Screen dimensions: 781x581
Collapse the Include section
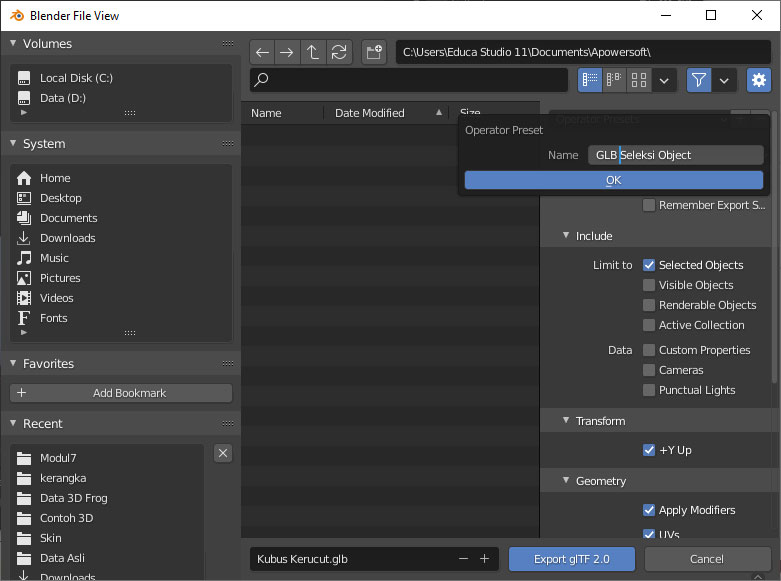click(x=566, y=236)
